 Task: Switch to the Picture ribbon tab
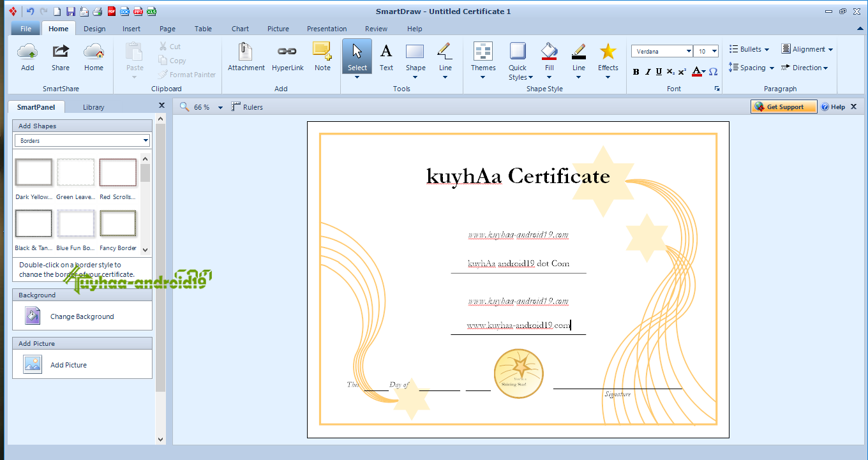[278, 29]
